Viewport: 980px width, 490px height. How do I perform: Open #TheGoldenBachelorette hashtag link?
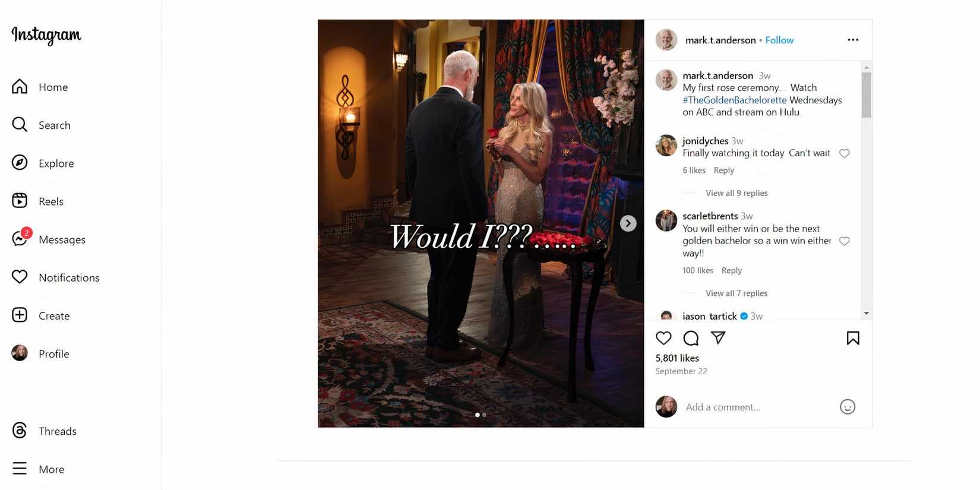point(734,100)
